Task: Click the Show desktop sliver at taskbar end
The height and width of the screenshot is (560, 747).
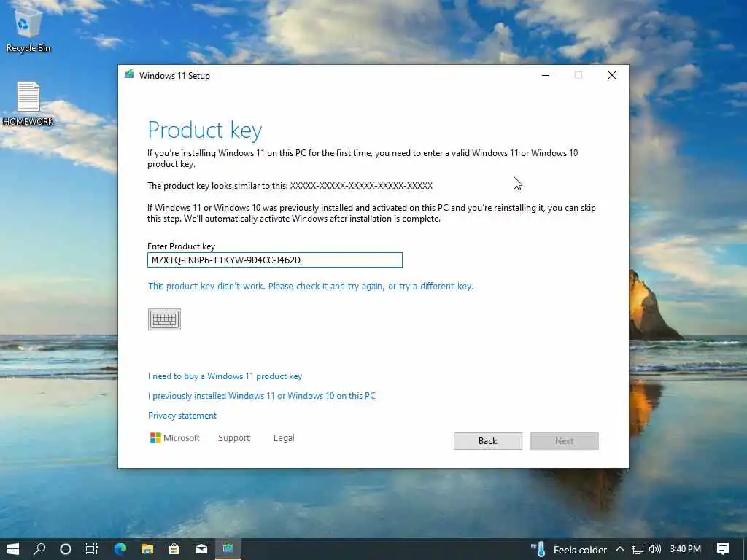Action: (x=745, y=549)
